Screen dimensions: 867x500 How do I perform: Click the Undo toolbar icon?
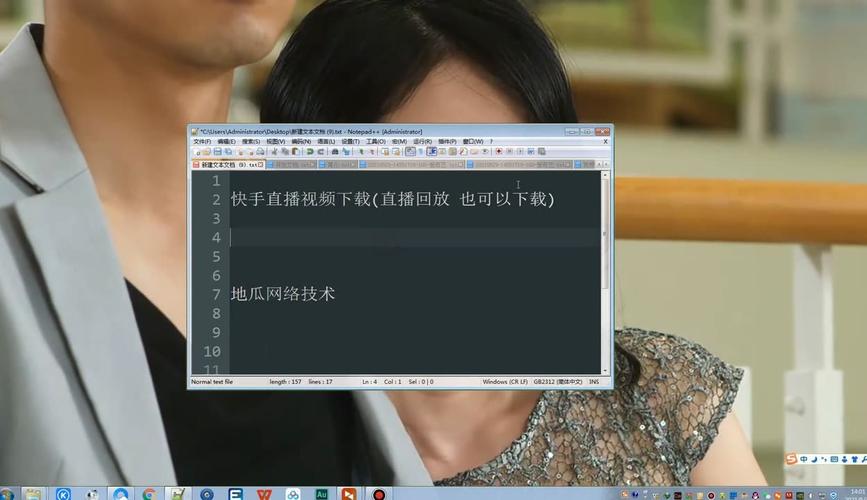tap(310, 152)
